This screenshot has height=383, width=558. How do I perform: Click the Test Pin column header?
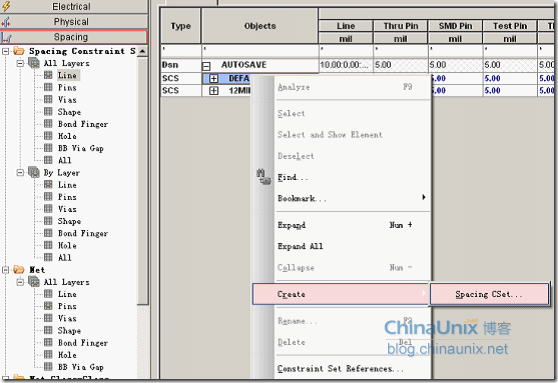[510, 26]
